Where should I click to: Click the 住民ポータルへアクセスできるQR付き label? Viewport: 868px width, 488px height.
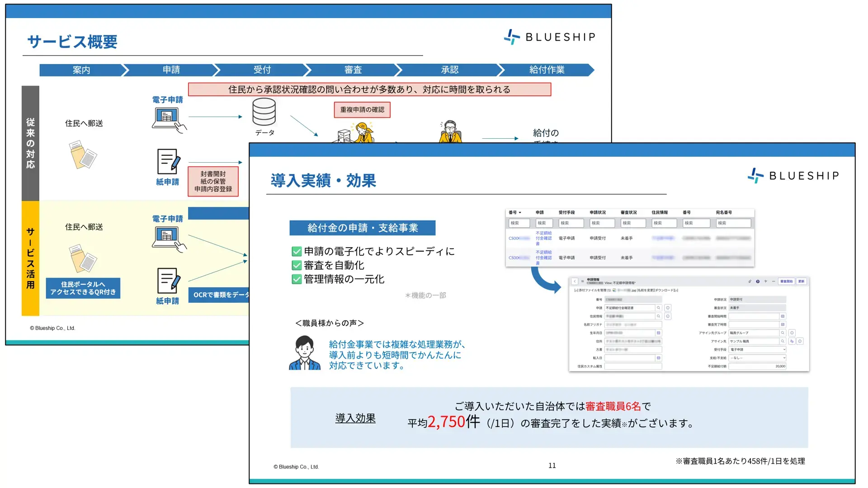83,288
